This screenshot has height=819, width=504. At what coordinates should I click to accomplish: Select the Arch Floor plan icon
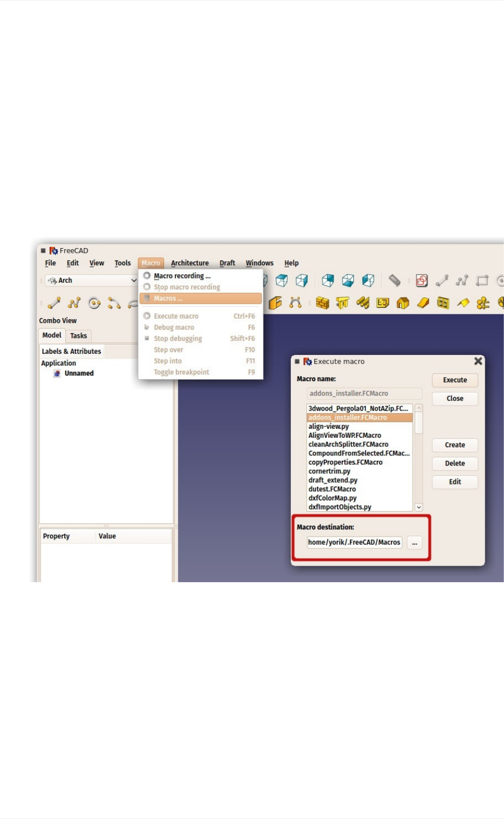[x=383, y=303]
